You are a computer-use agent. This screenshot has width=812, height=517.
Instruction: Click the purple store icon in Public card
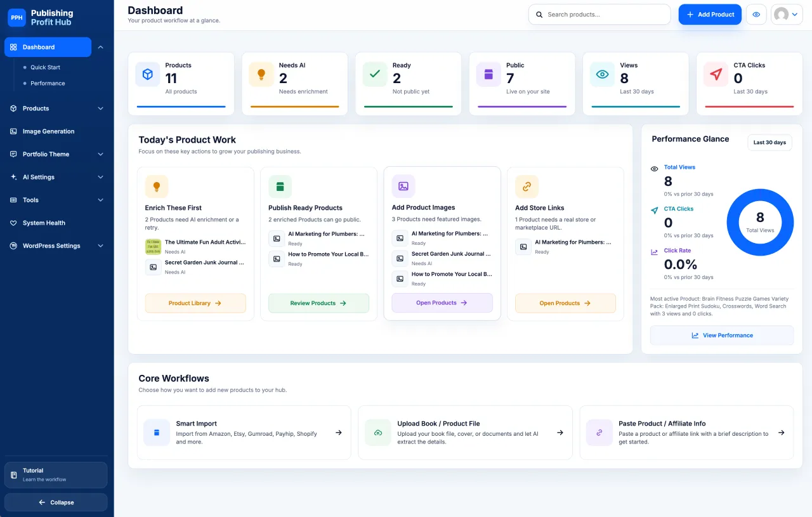click(x=488, y=74)
